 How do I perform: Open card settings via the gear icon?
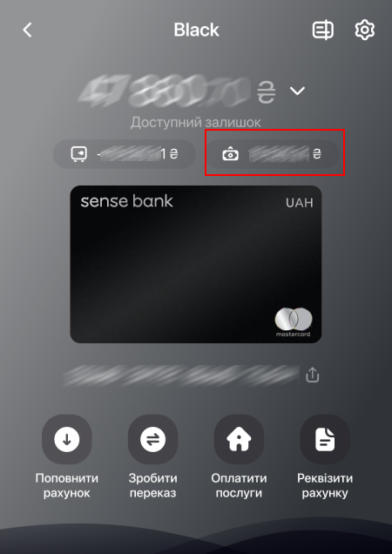[364, 30]
